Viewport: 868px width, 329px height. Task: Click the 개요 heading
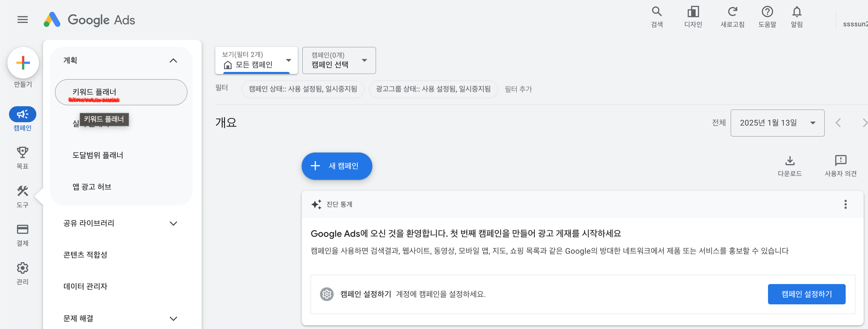pos(226,123)
